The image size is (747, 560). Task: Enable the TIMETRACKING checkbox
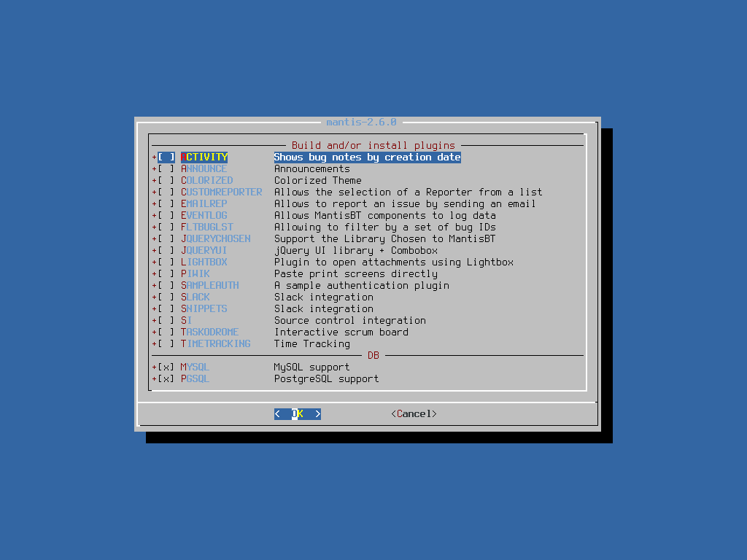(x=166, y=344)
